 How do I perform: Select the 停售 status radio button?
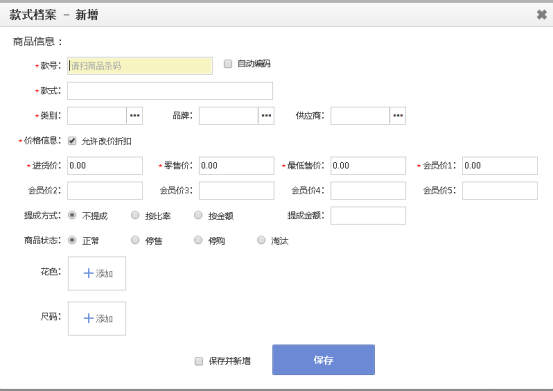click(x=135, y=240)
